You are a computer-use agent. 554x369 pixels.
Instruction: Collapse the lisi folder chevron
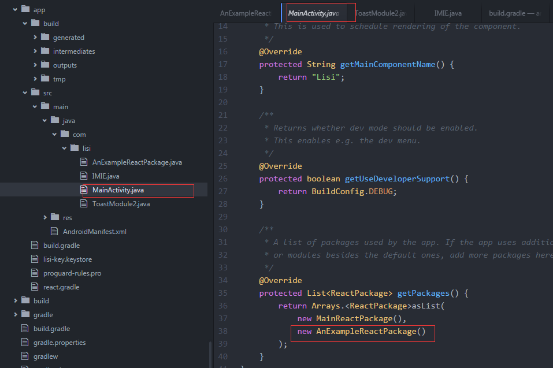tap(64, 148)
